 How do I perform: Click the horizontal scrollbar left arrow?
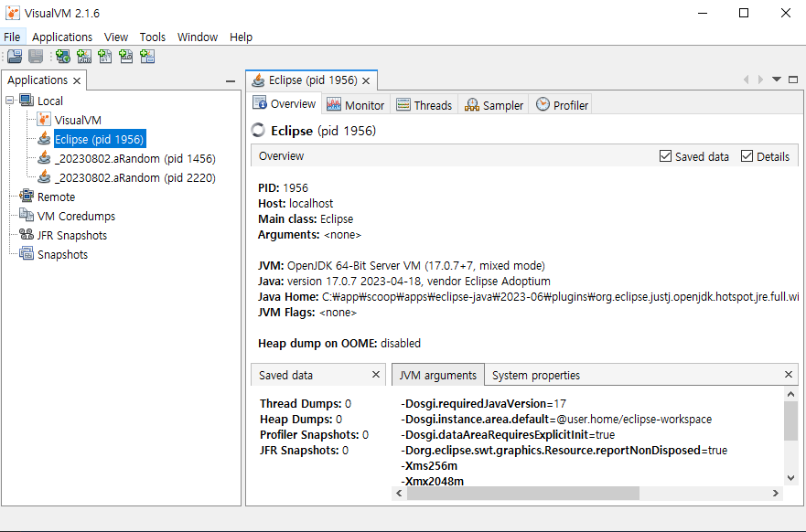coord(399,493)
